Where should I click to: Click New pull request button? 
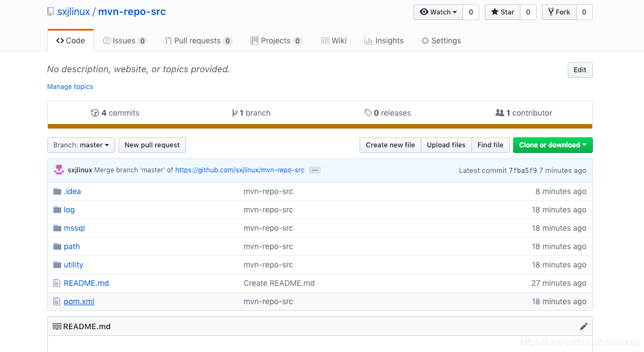point(152,145)
